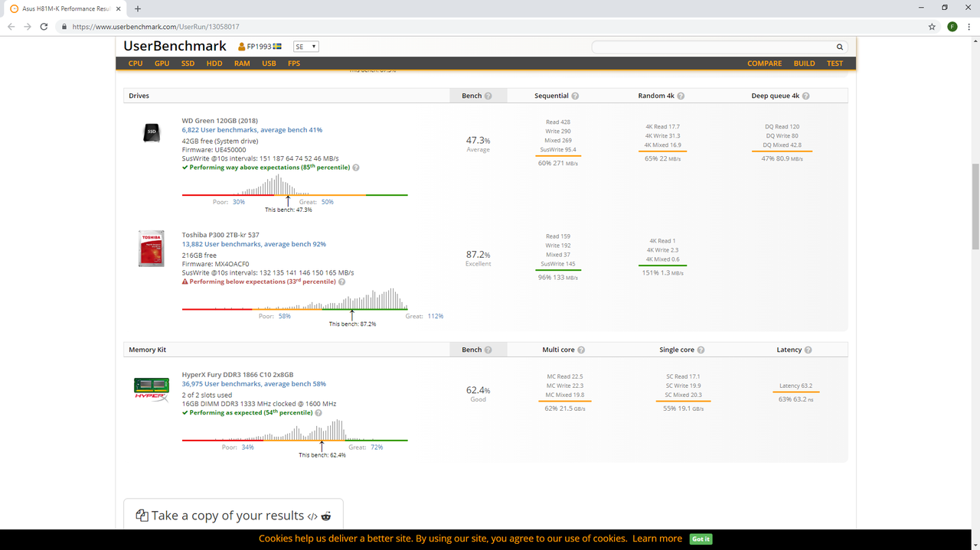Screen dimensions: 980x550
Task: Click the Chrome forward arrow
Action: click(28, 26)
